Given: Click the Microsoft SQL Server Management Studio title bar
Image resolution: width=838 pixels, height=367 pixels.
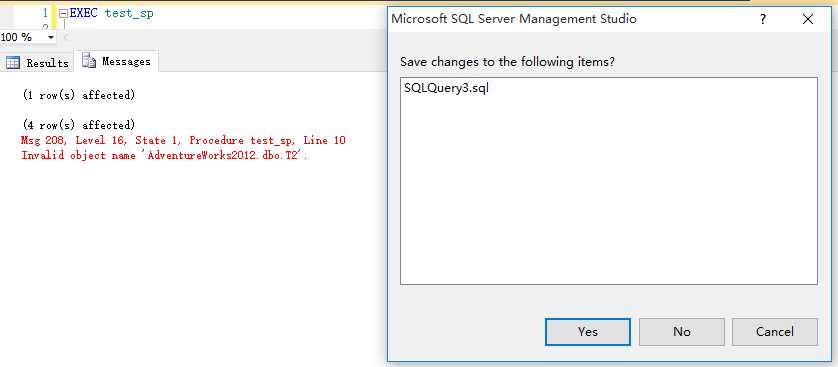Looking at the screenshot, I should coord(514,19).
